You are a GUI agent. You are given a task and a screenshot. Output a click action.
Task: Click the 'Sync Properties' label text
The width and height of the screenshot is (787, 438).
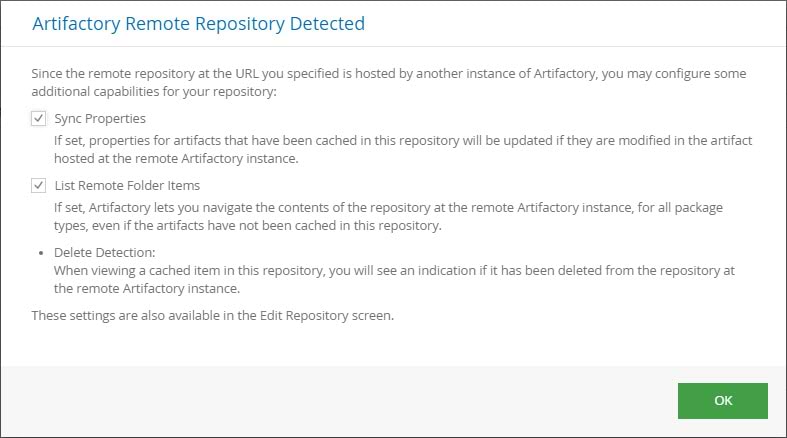tap(100, 119)
